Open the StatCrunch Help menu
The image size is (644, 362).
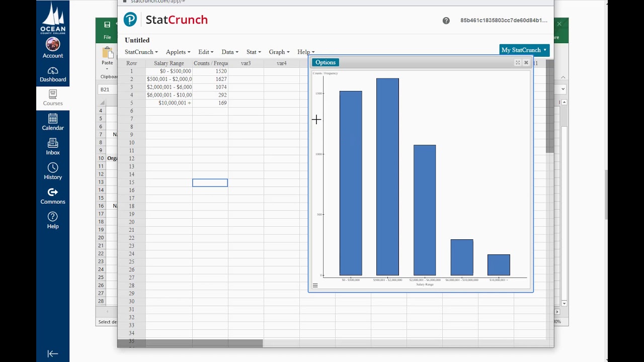pyautogui.click(x=305, y=52)
